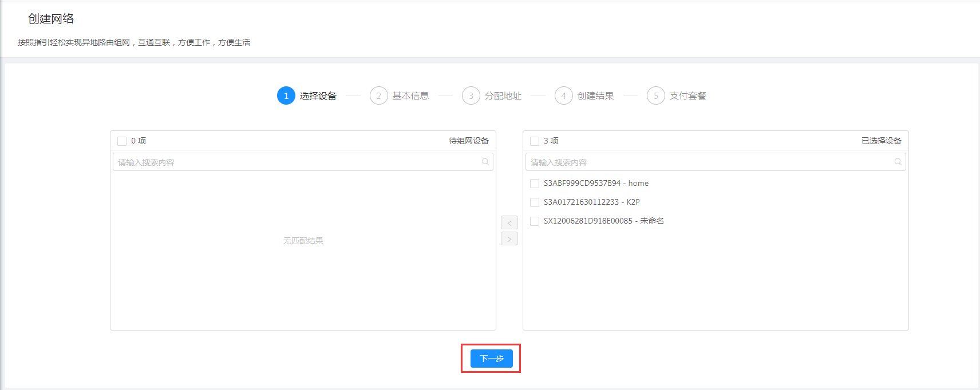Move selection left with the < arrow button
980x390 pixels.
pos(509,222)
